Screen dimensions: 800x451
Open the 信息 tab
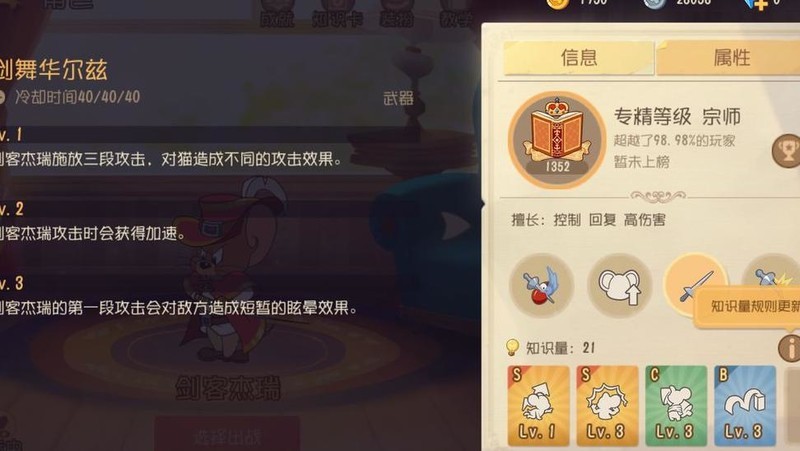click(578, 58)
